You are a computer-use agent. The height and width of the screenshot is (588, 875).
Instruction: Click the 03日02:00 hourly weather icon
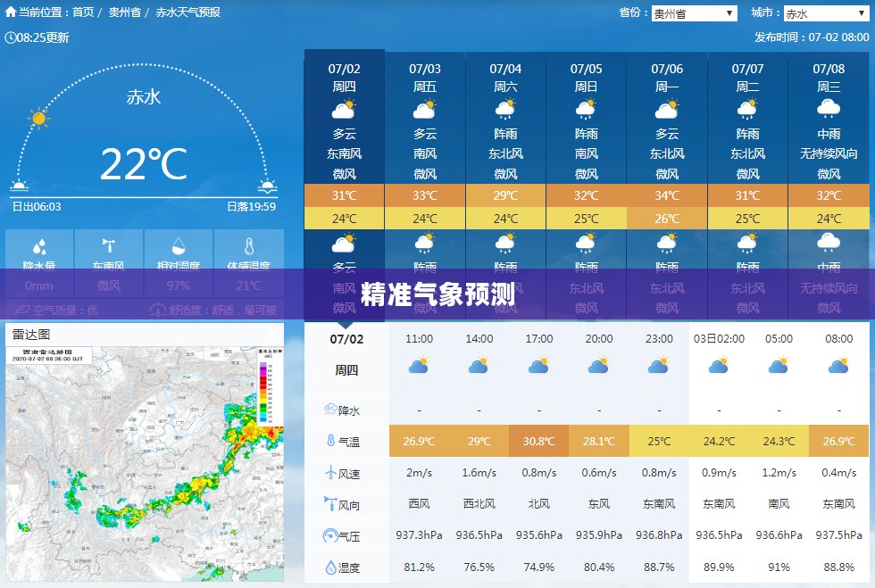pos(719,366)
